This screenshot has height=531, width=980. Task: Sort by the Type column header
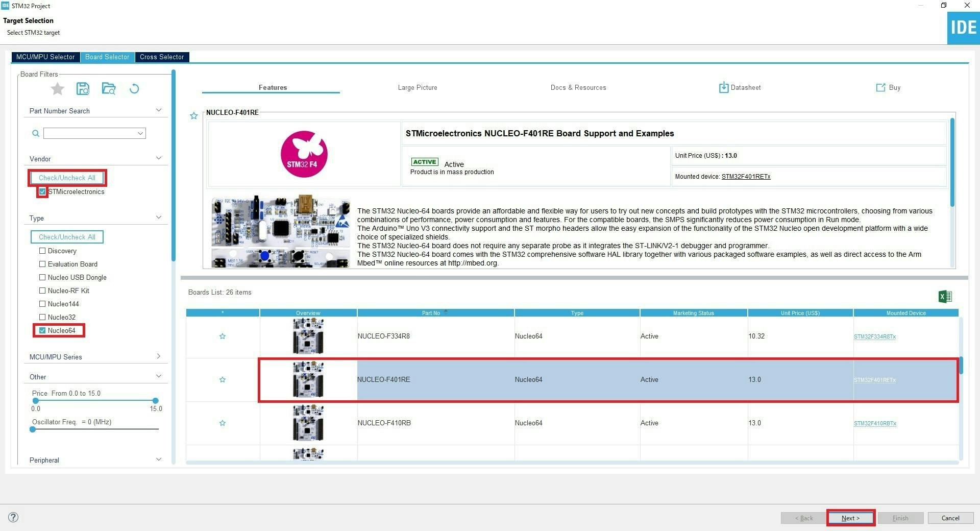pyautogui.click(x=577, y=313)
